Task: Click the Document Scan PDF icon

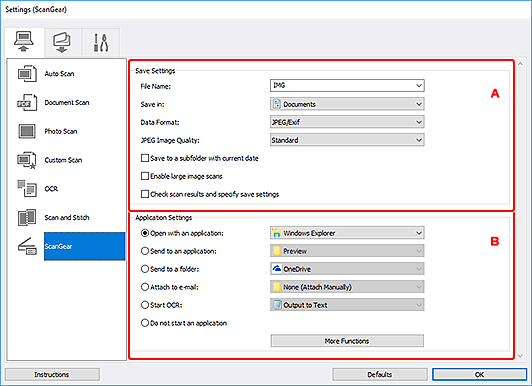Action: (27, 102)
